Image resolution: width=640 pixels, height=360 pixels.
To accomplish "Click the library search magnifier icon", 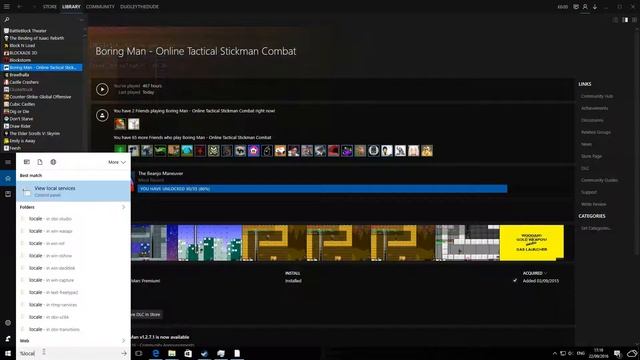I will click(7, 19).
